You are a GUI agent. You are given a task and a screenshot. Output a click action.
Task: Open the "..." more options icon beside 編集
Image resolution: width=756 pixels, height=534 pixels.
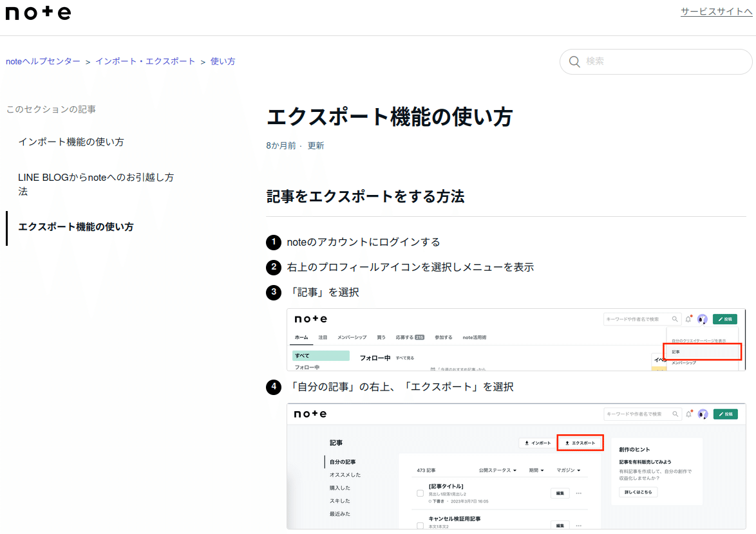pos(579,493)
